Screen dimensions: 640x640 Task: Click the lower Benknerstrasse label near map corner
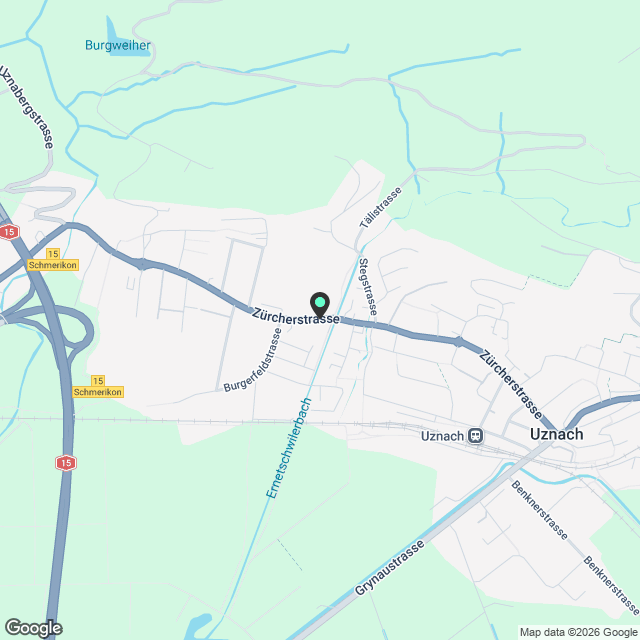click(x=611, y=586)
